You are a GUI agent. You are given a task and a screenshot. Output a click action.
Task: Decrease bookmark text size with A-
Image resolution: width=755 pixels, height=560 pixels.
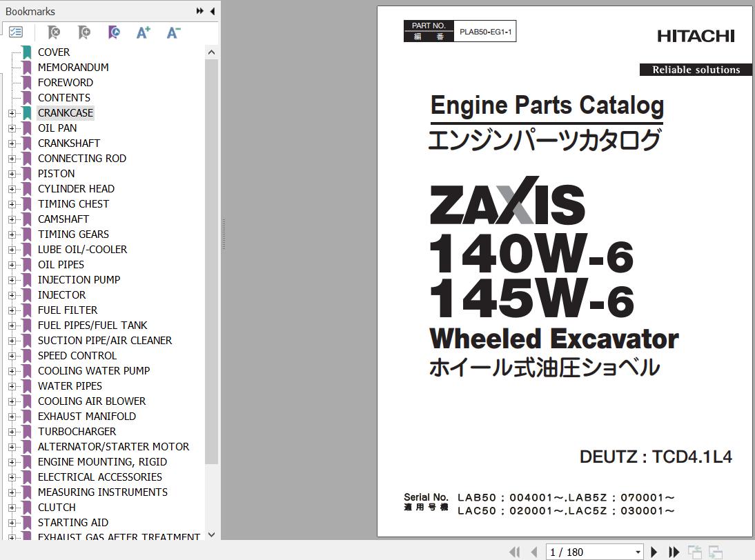pos(173,32)
